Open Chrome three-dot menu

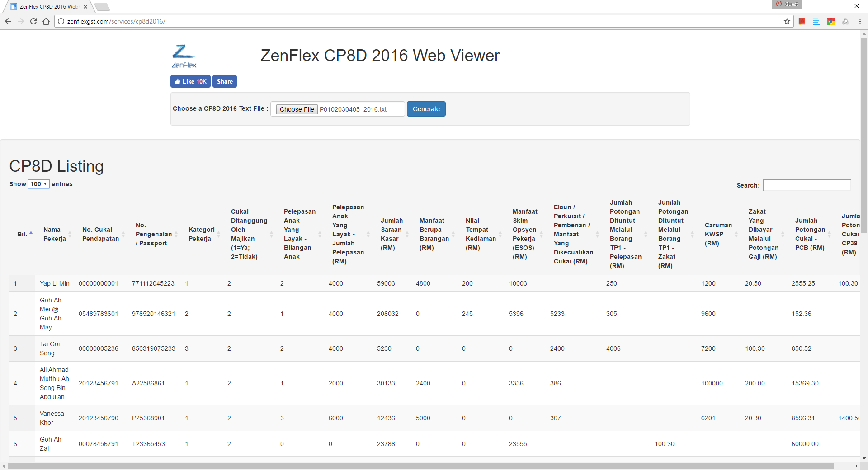tap(860, 21)
